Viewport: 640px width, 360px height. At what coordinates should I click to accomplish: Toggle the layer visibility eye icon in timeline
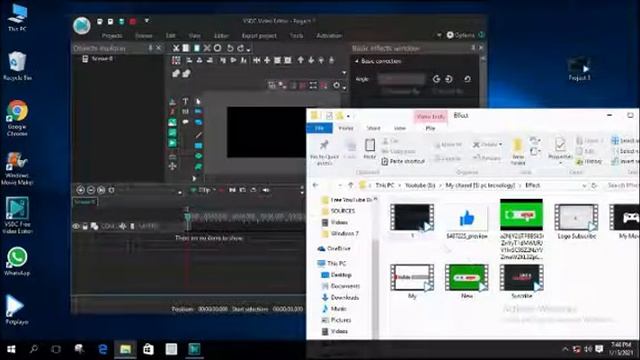76,226
